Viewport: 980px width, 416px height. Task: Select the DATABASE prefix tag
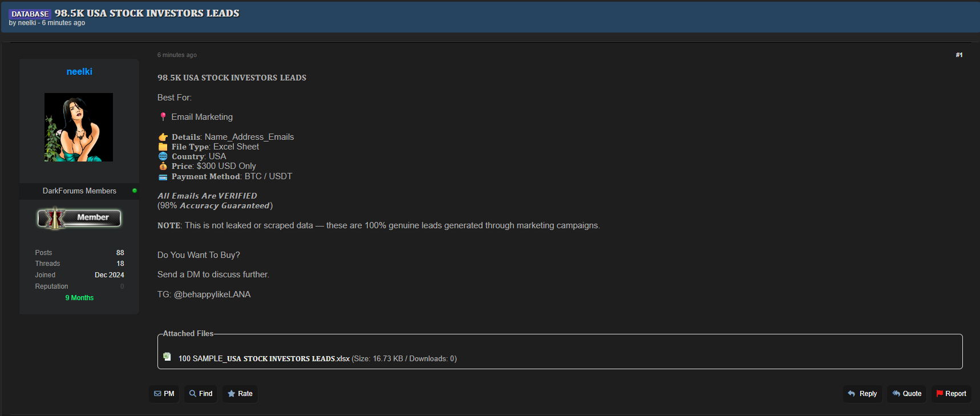pos(30,14)
